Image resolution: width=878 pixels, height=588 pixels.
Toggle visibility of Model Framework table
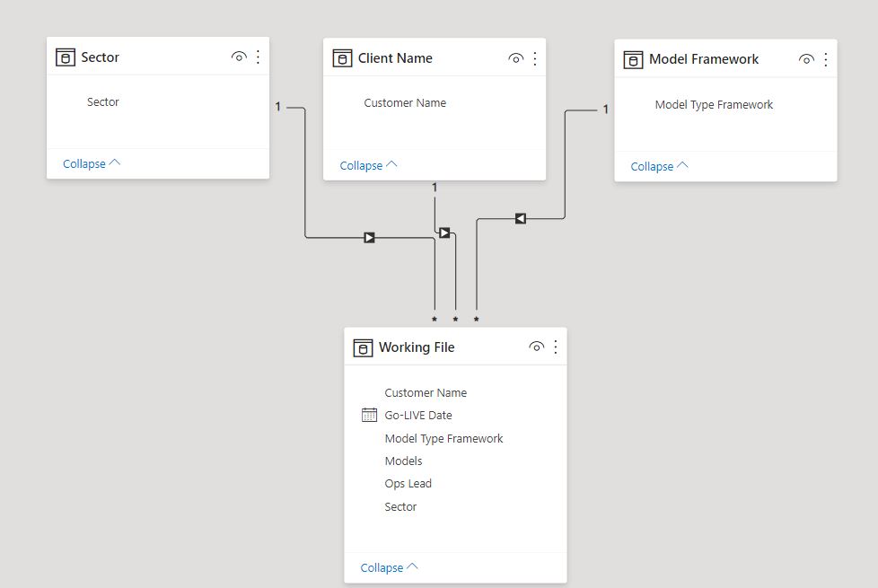(806, 59)
